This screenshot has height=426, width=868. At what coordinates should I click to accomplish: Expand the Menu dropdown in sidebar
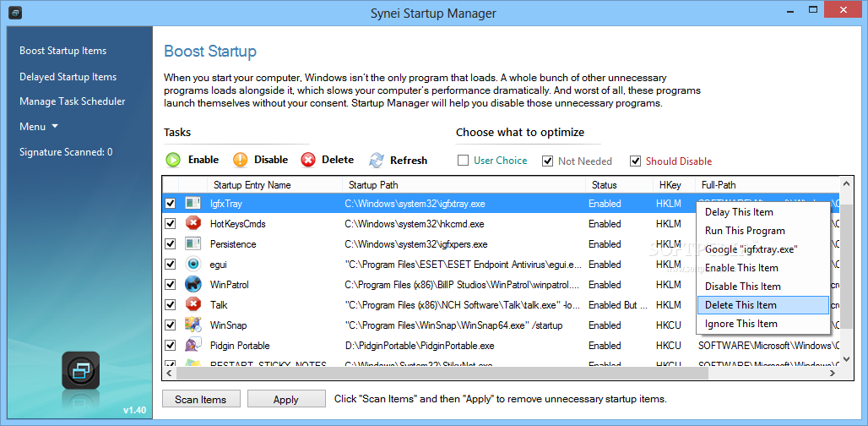point(39,126)
